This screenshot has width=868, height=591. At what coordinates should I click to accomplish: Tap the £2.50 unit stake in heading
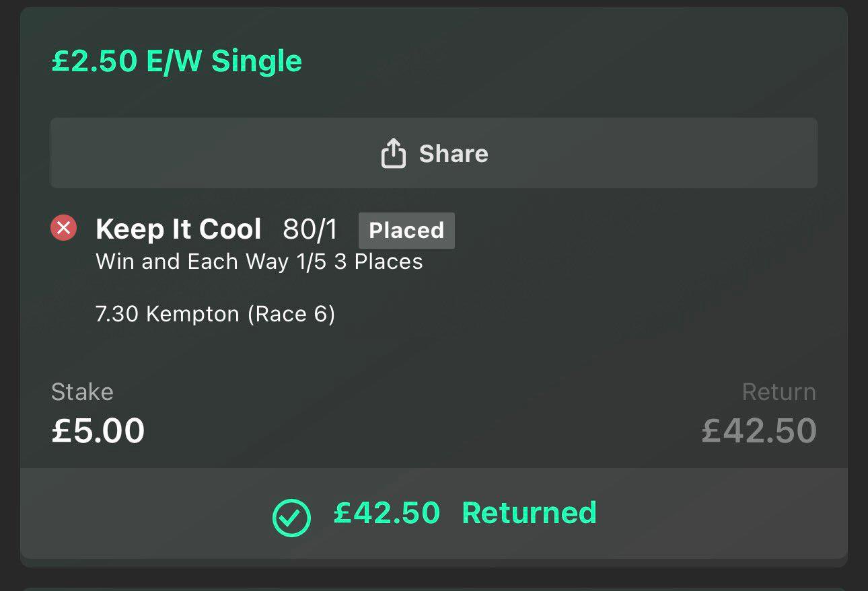tap(94, 61)
